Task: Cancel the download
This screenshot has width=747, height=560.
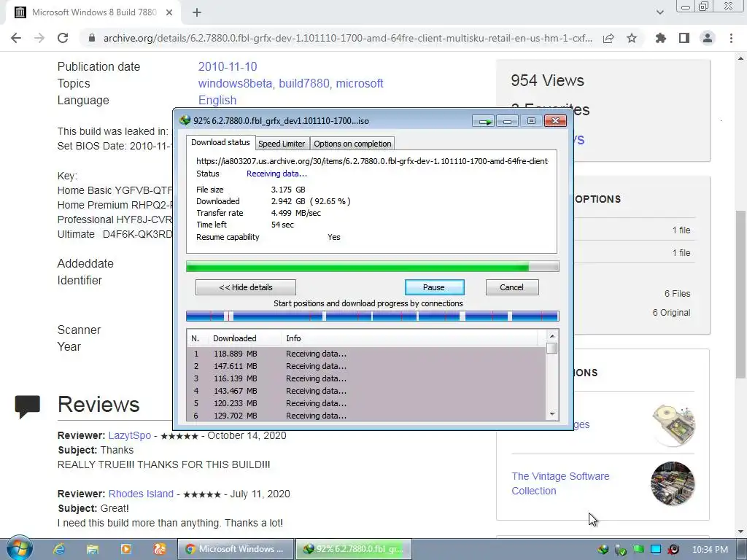Action: click(x=511, y=287)
